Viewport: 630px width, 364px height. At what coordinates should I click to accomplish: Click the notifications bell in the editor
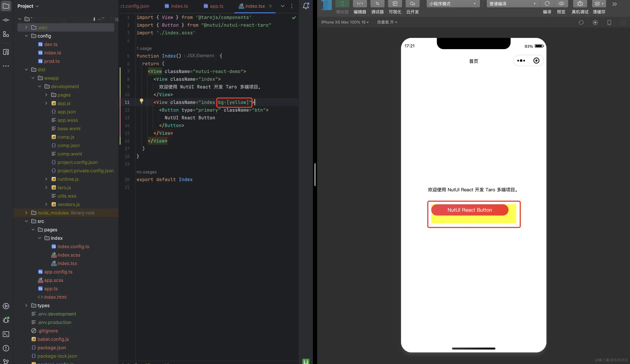click(305, 6)
